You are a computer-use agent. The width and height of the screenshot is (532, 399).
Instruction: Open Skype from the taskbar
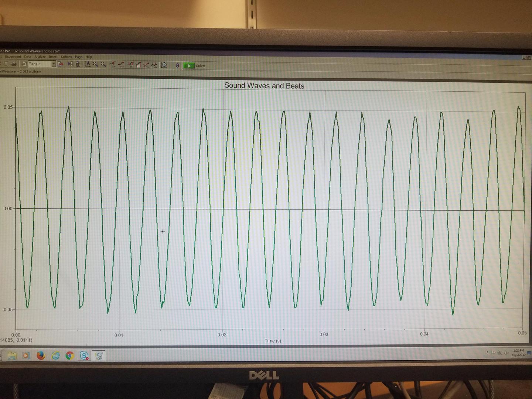84,356
